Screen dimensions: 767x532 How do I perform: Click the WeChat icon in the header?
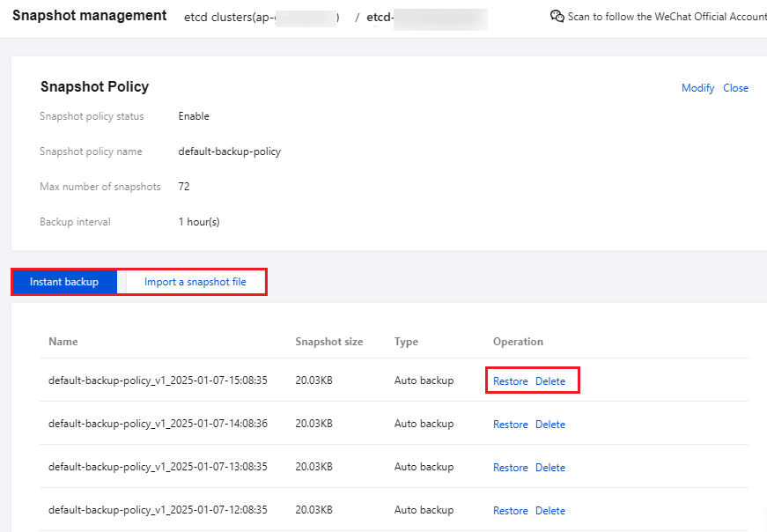point(557,16)
